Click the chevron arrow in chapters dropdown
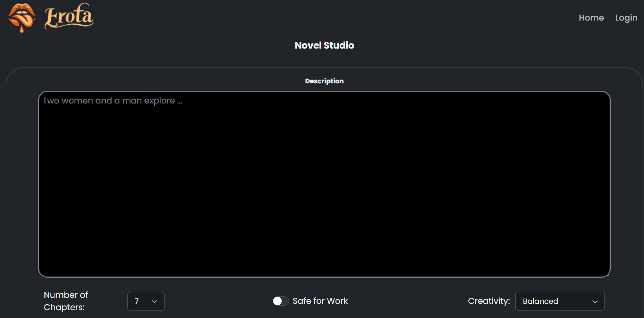 (x=154, y=302)
